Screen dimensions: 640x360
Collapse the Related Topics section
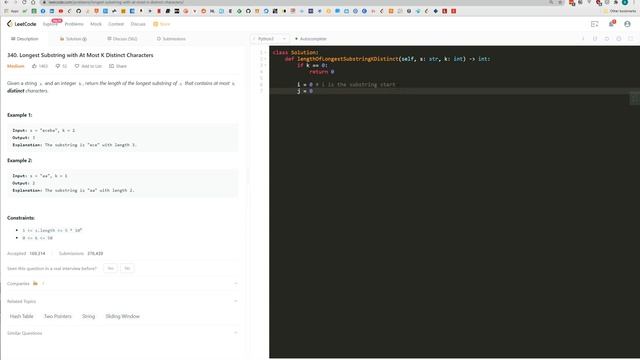[236, 301]
